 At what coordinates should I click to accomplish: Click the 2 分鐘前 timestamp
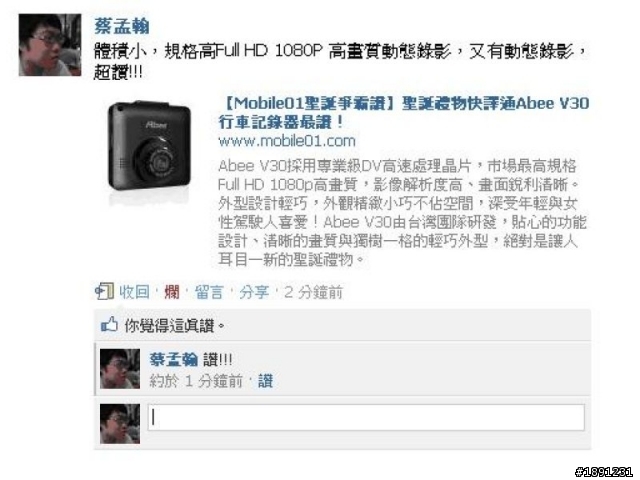click(x=313, y=292)
